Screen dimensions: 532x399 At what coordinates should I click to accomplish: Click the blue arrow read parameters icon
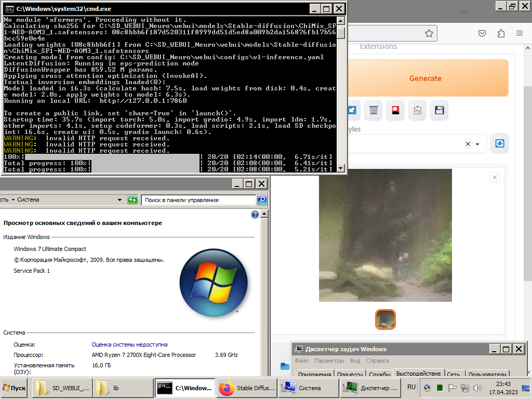[353, 110]
